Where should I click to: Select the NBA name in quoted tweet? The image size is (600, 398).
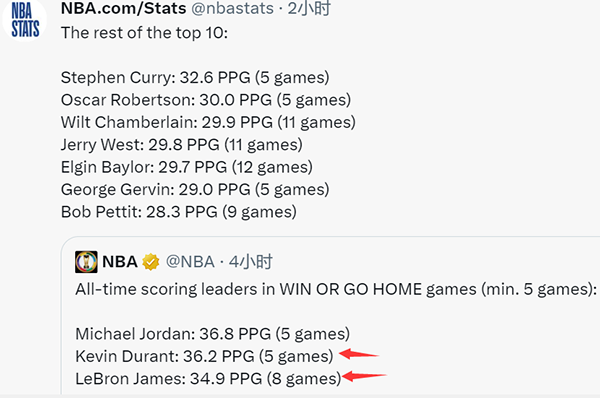pyautogui.click(x=120, y=262)
